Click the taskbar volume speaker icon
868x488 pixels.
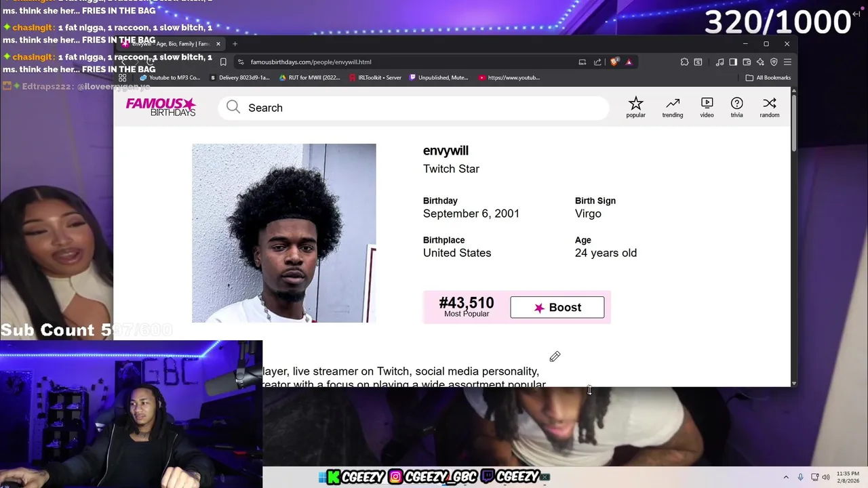[827, 477]
